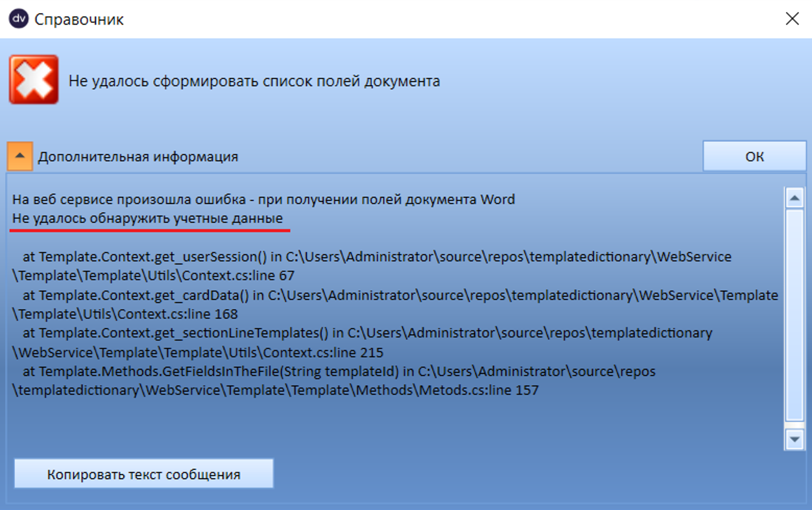Click scrollbar down arrow in details
The height and width of the screenshot is (510, 812).
794,439
